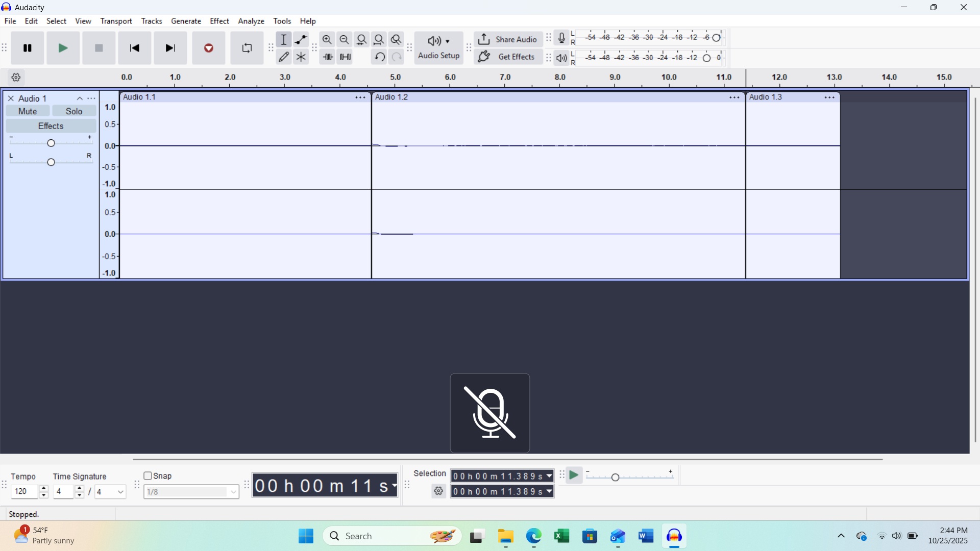Click the Audio 1 gain slider knob

pyautogui.click(x=51, y=143)
